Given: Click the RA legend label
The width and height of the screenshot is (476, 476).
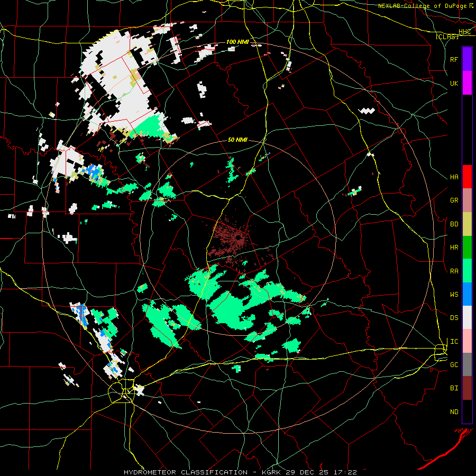Looking at the screenshot, I should pyautogui.click(x=454, y=271).
